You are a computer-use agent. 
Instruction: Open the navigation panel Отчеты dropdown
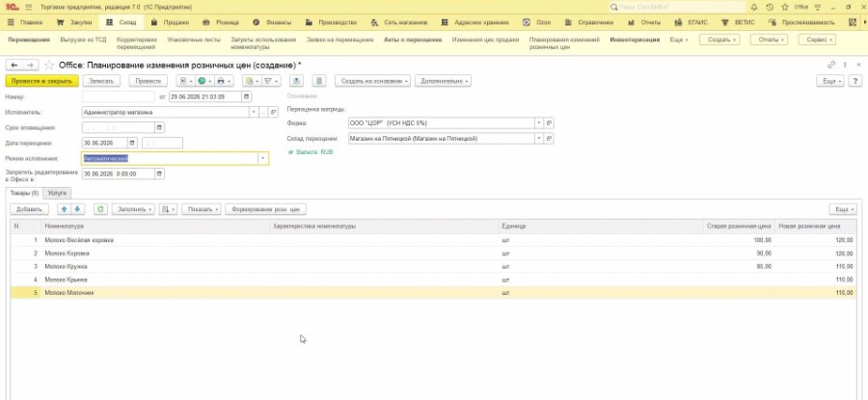tap(769, 40)
